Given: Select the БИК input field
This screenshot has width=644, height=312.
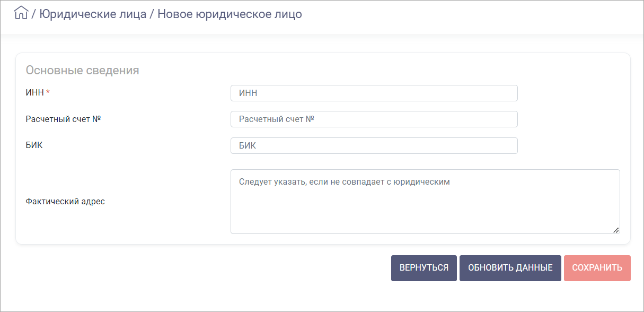Looking at the screenshot, I should [374, 146].
